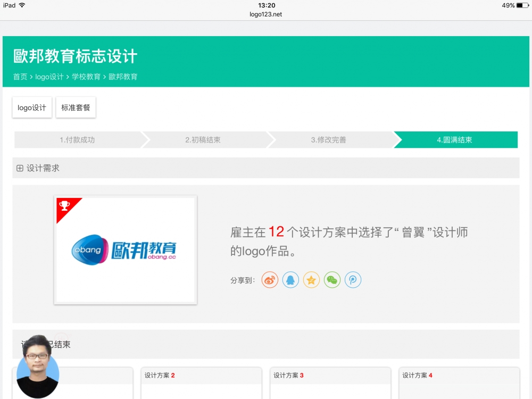Click the trophy badge on winning logo
The height and width of the screenshot is (399, 532).
pos(65,206)
